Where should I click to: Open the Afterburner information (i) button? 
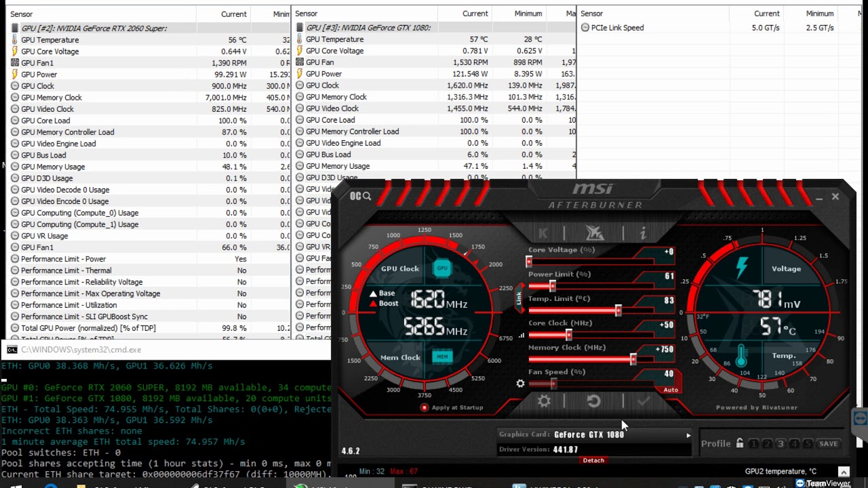[643, 233]
